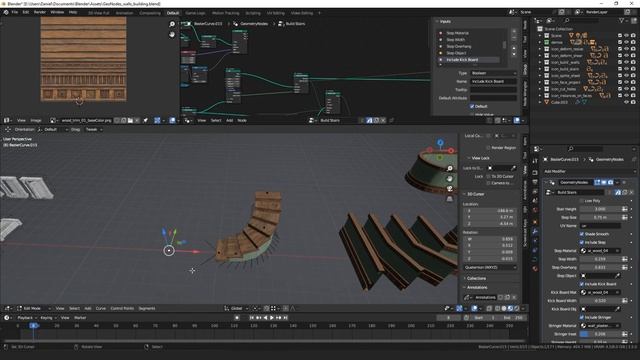Click the Tooltip input field in Inputs panel
Image resolution: width=640 pixels, height=360 pixels.
click(493, 90)
